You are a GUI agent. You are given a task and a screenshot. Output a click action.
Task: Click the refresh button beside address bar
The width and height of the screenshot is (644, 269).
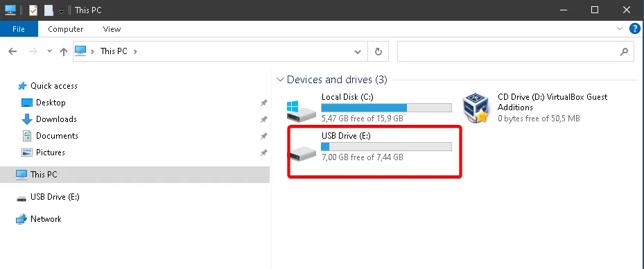(378, 51)
